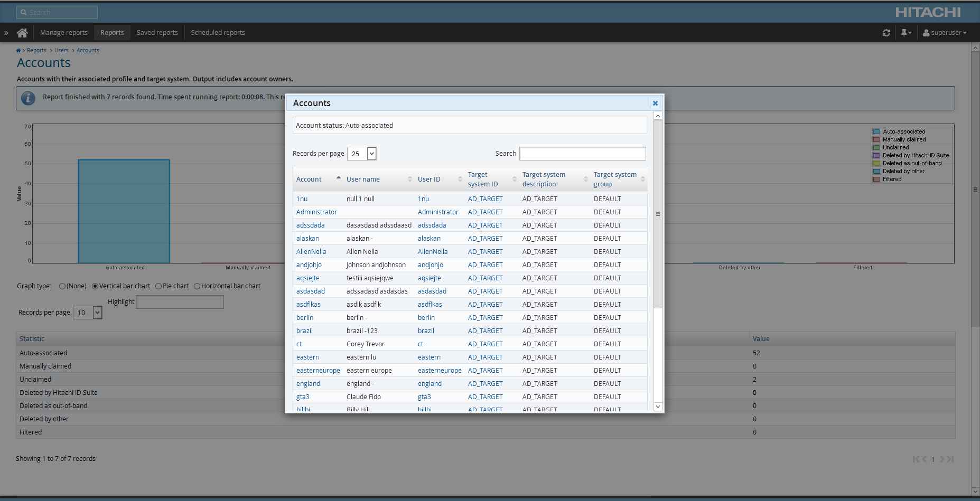Click the dialog Search input field

pos(582,154)
